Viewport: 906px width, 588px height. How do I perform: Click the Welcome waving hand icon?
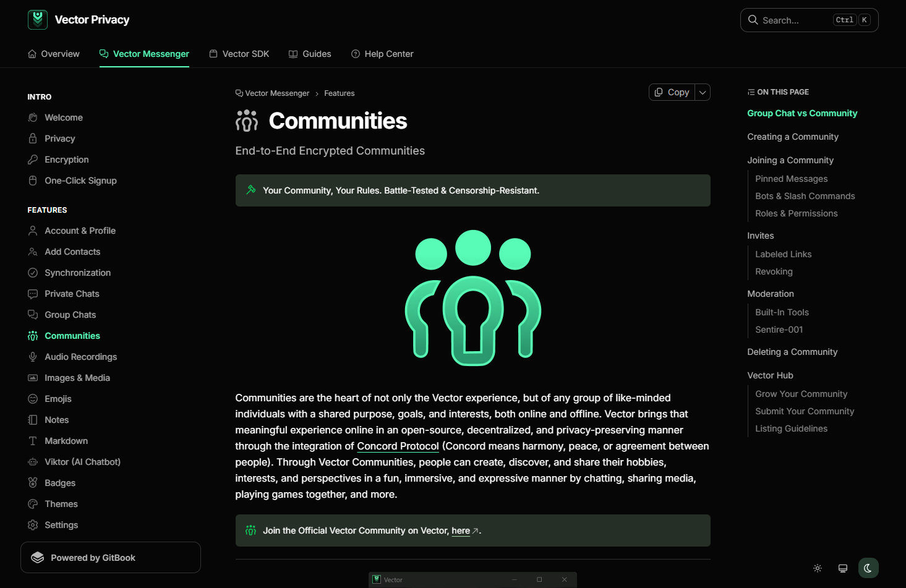click(33, 117)
